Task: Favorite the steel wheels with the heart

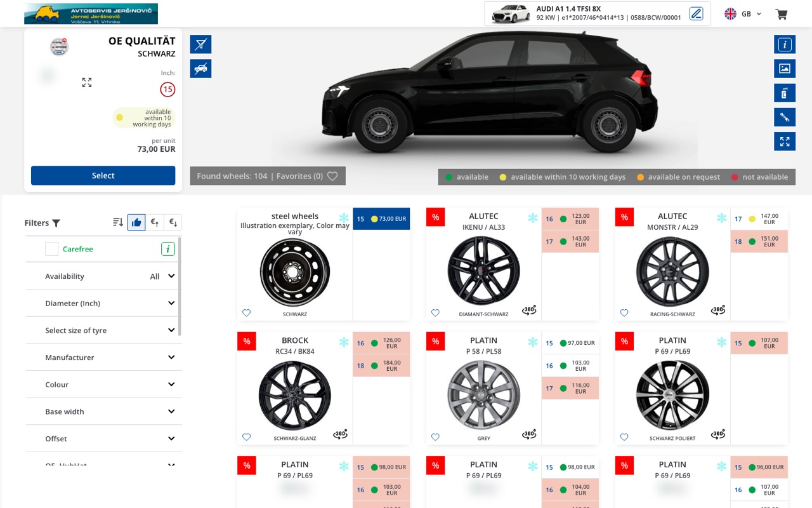Action: coord(247,312)
